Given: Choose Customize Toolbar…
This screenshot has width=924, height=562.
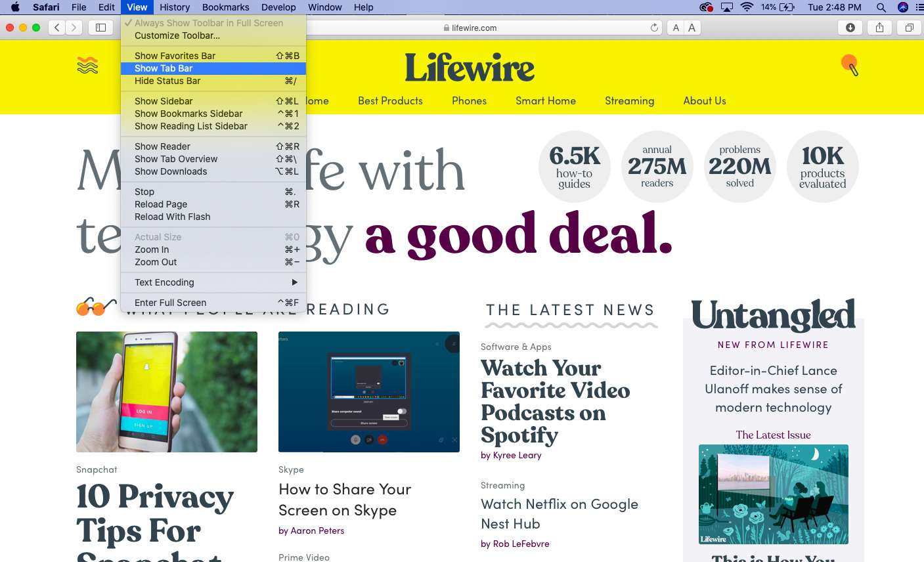Looking at the screenshot, I should [x=213, y=35].
